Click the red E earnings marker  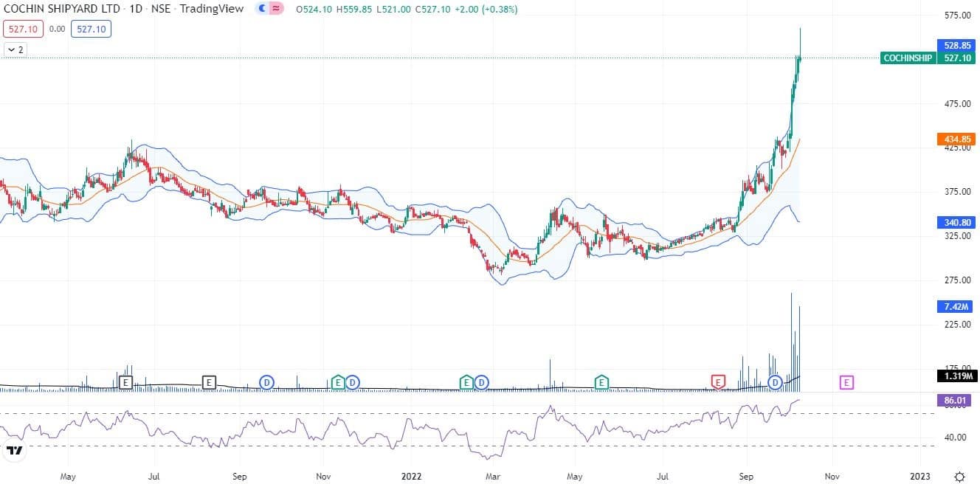tap(718, 381)
